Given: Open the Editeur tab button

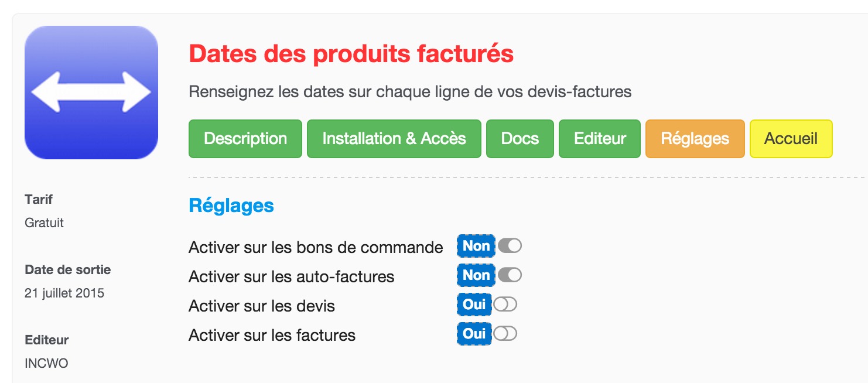Looking at the screenshot, I should [600, 139].
